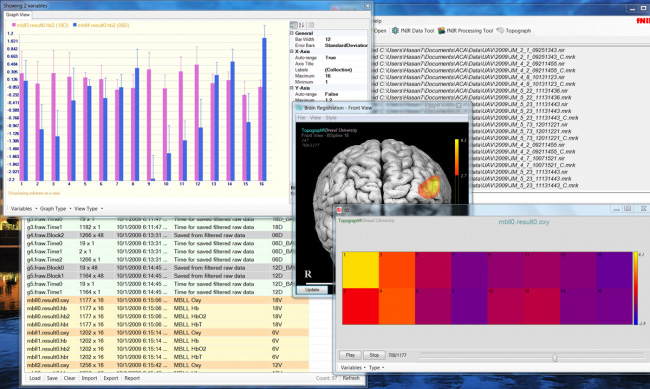
Task: Open the Style menu in Brain Registration
Action: pyautogui.click(x=331, y=118)
